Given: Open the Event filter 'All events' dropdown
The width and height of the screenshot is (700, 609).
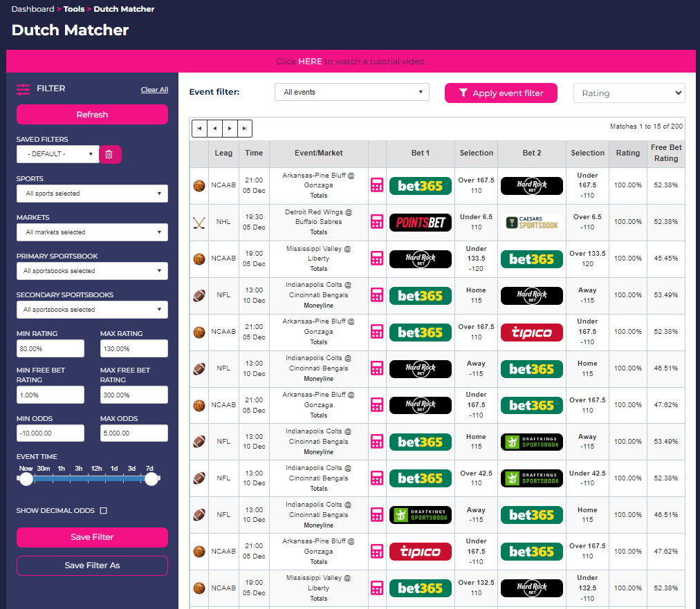Looking at the screenshot, I should click(x=352, y=92).
